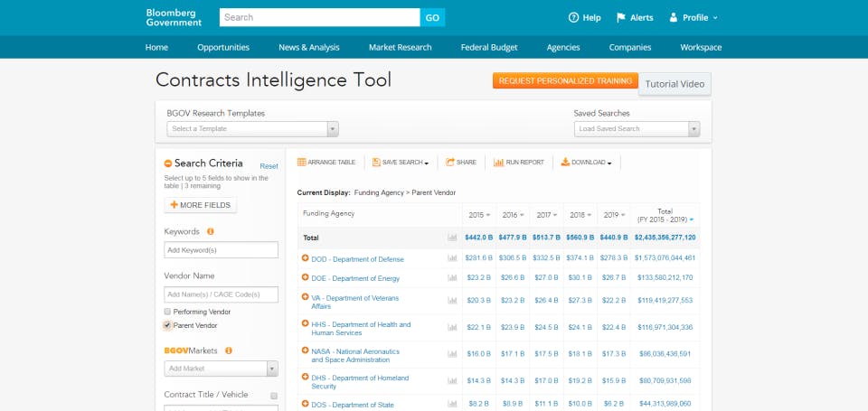This screenshot has width=868, height=411.
Task: Sort by the 2019 column header
Action: [x=614, y=215]
